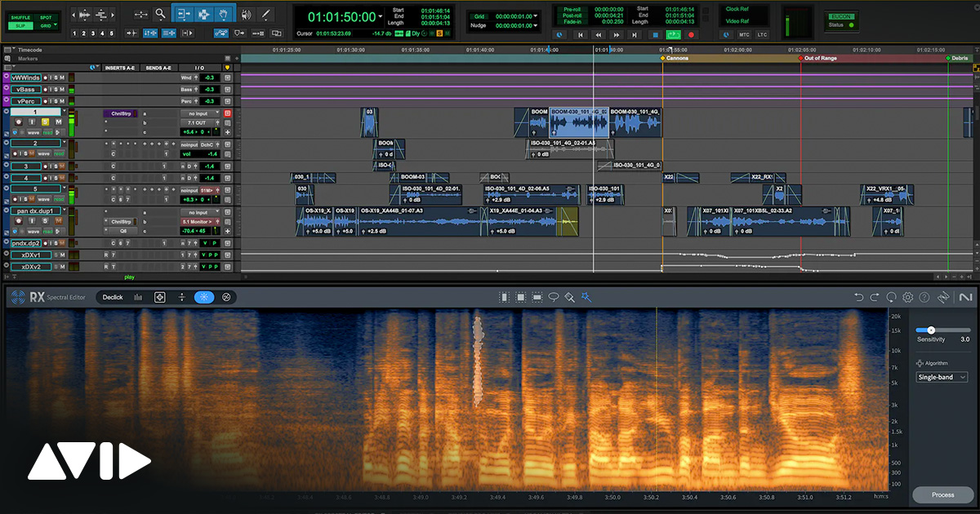The image size is (980, 514).
Task: Click the Go to End transport button
Action: [634, 35]
